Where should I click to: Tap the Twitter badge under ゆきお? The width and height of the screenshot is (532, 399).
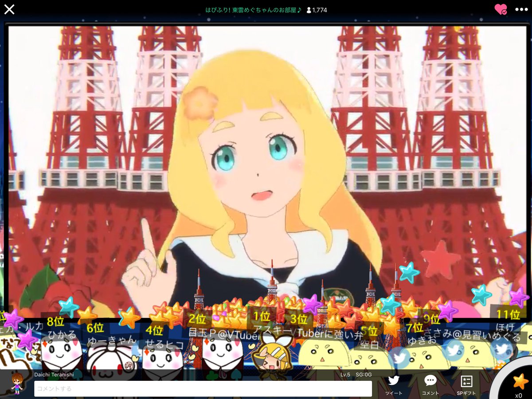(x=400, y=357)
